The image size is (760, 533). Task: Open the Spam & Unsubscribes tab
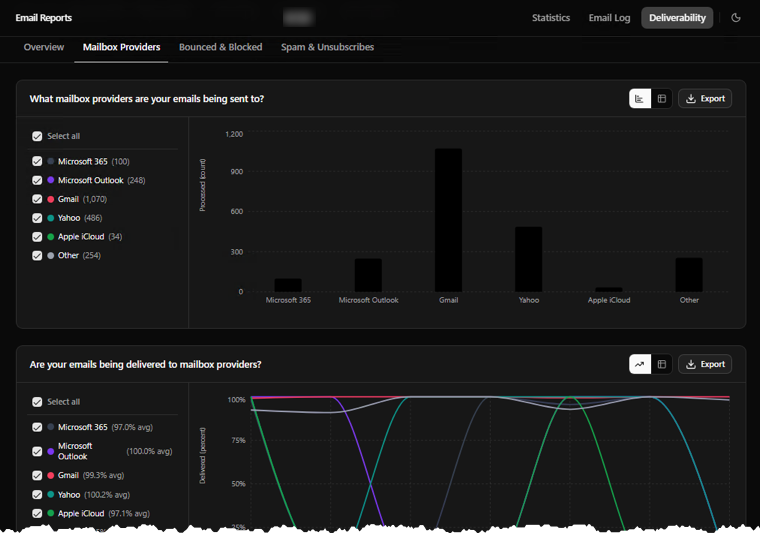tap(328, 47)
